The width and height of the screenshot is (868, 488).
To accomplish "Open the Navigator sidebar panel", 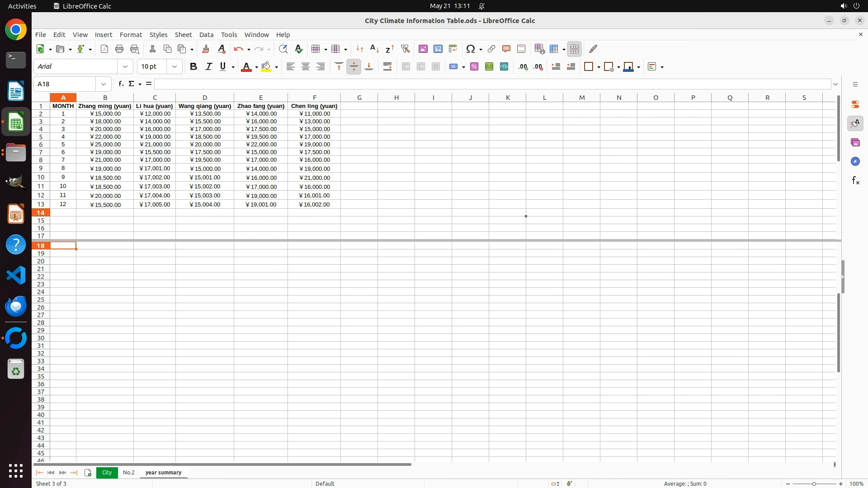I will pyautogui.click(x=855, y=161).
